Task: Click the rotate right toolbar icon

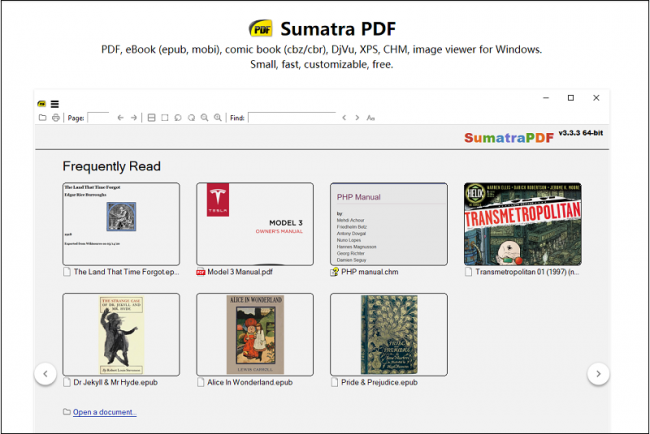Action: [191, 118]
